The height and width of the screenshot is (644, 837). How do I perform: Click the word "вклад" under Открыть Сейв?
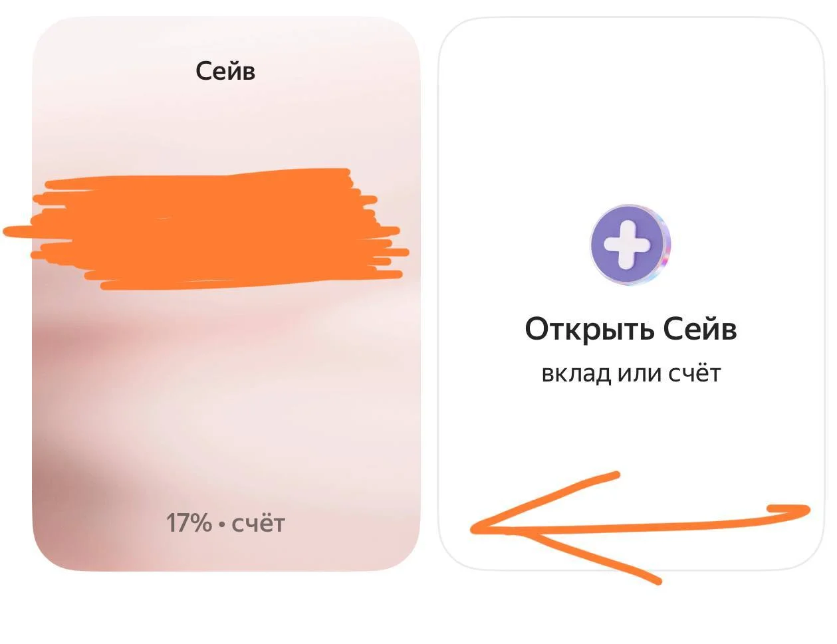click(576, 374)
